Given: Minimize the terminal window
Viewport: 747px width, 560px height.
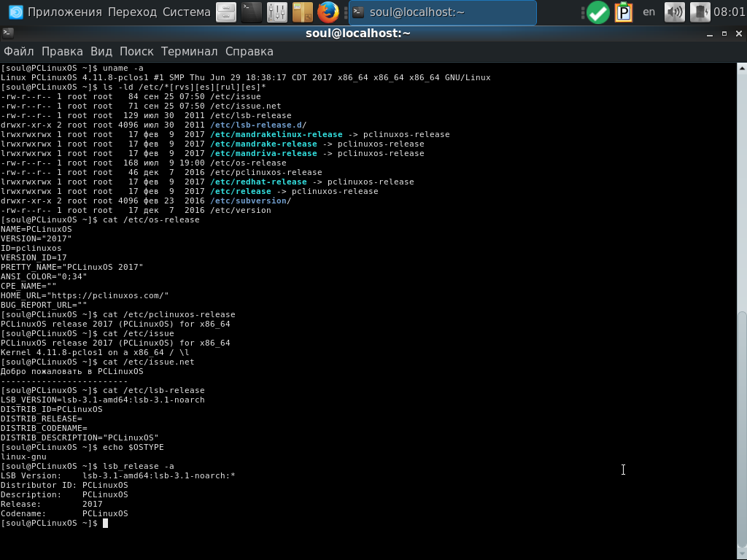Looking at the screenshot, I should (709, 34).
